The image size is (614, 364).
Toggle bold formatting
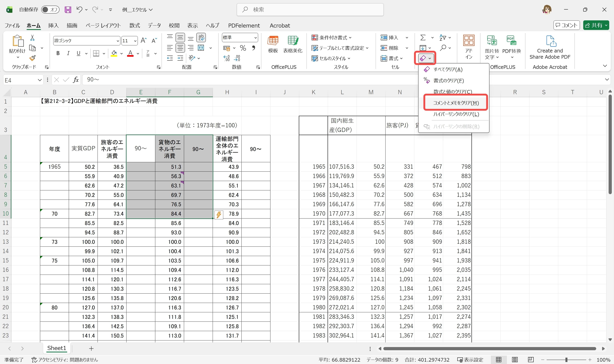[58, 53]
